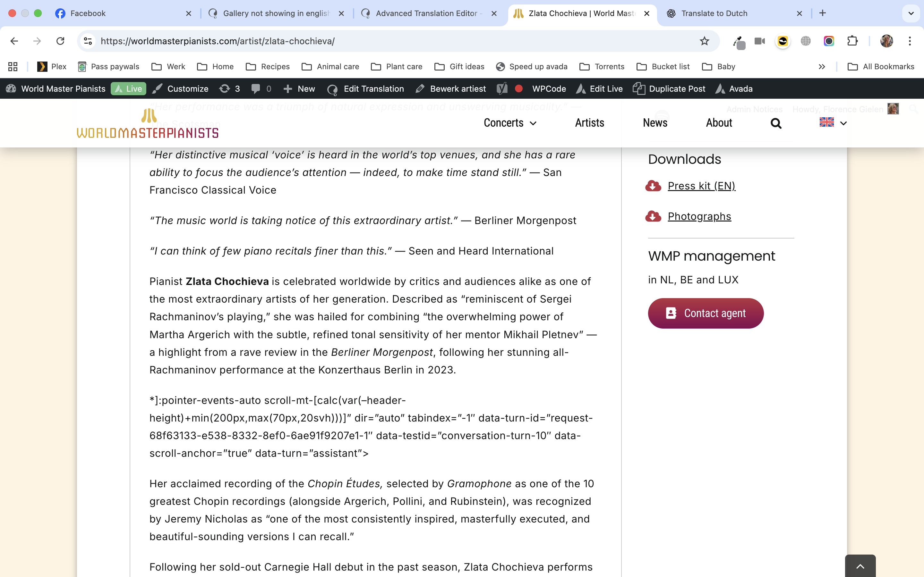This screenshot has width=924, height=577.
Task: Show hidden bookmarks with double chevron
Action: [x=822, y=67]
